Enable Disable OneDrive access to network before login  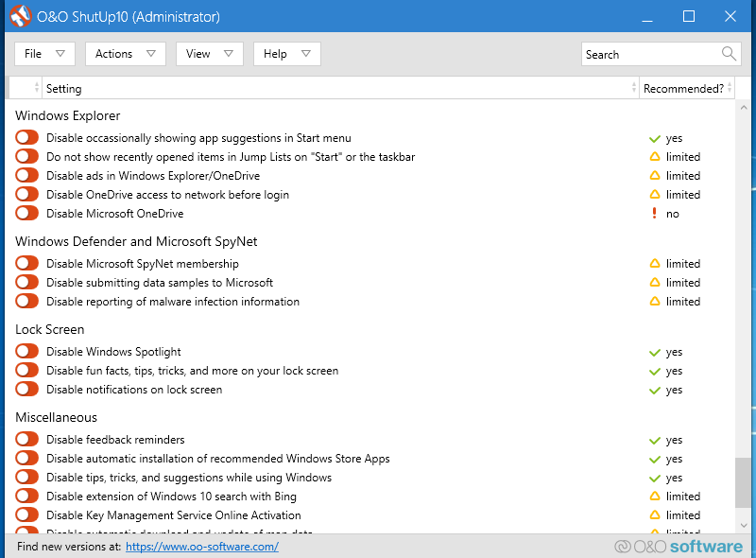(27, 194)
